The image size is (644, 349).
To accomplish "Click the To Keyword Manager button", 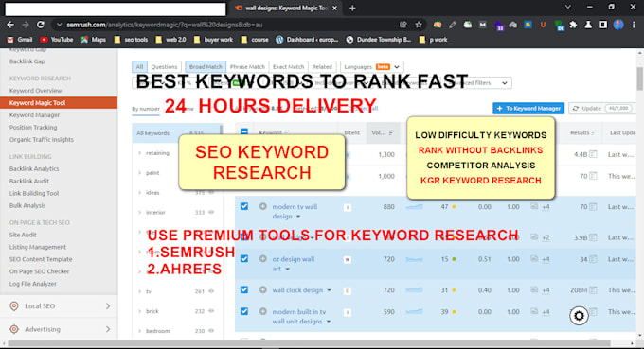I will [528, 108].
